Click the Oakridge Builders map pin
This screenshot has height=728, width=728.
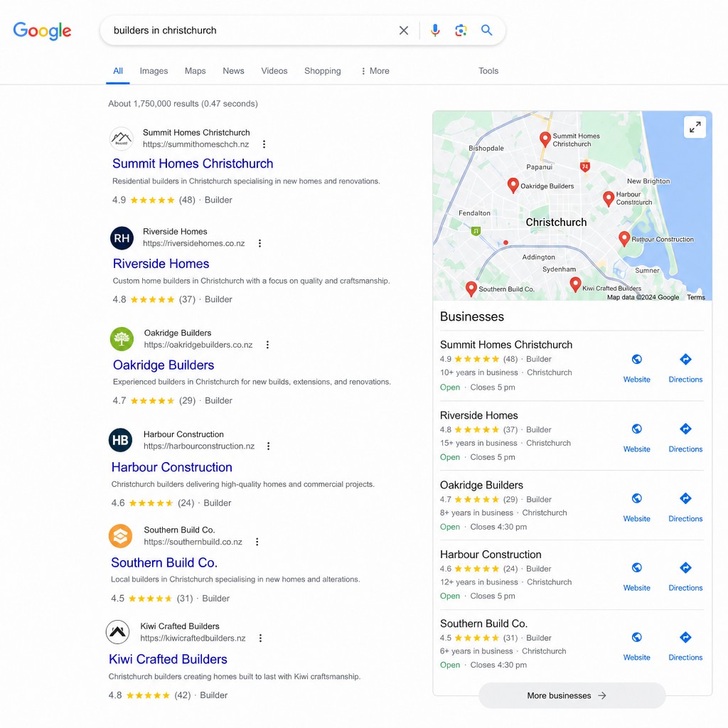(x=513, y=186)
